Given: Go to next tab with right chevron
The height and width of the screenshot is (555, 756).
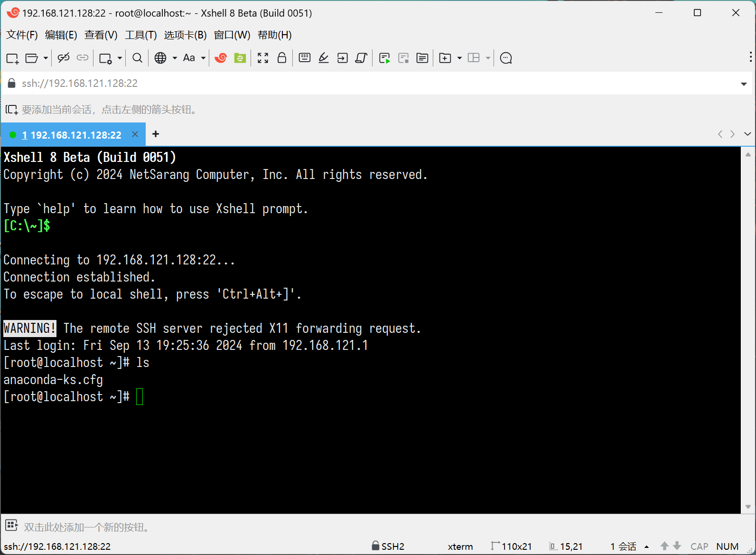Looking at the screenshot, I should pos(733,134).
